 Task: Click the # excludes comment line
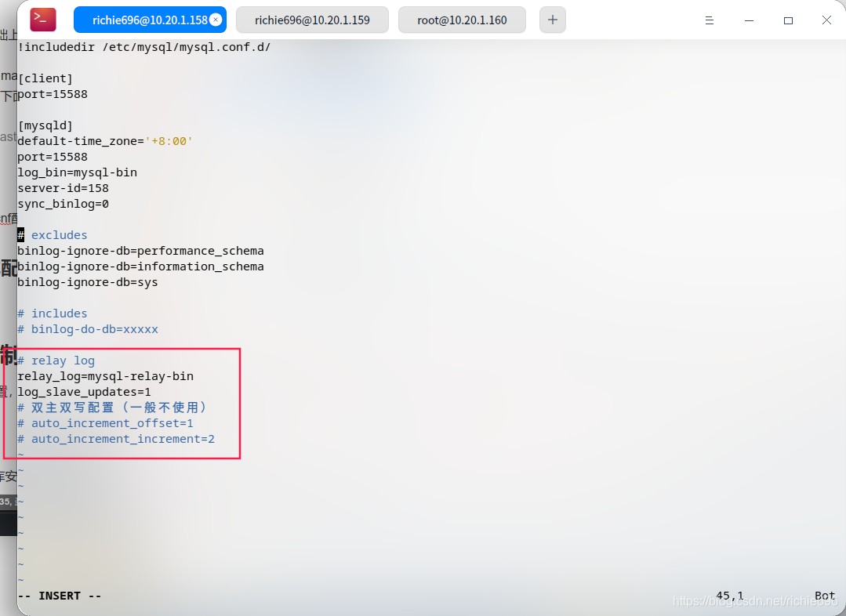point(53,235)
